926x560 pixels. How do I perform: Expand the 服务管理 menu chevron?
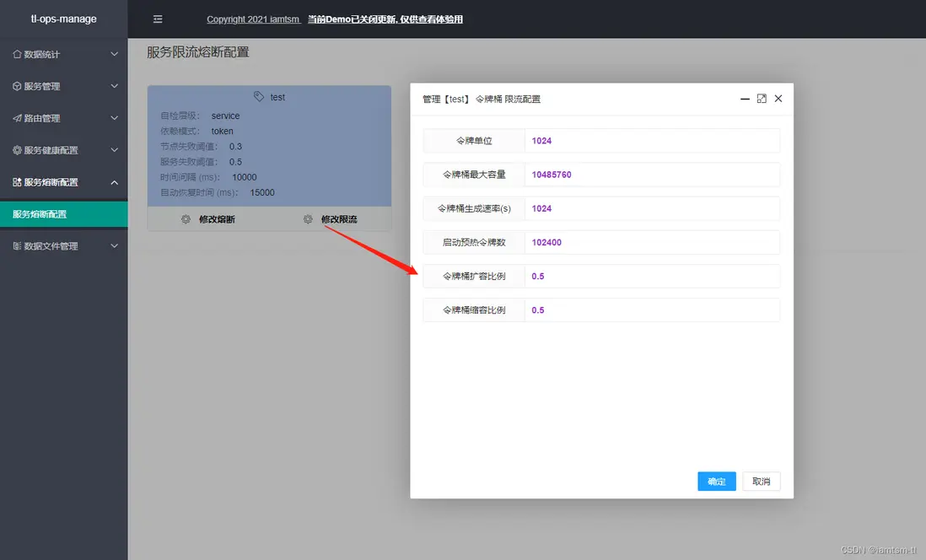114,86
